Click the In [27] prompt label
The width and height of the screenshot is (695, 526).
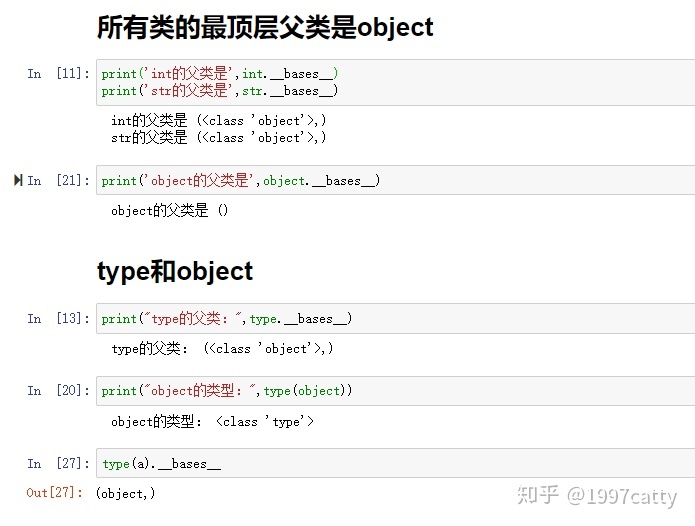coord(59,463)
